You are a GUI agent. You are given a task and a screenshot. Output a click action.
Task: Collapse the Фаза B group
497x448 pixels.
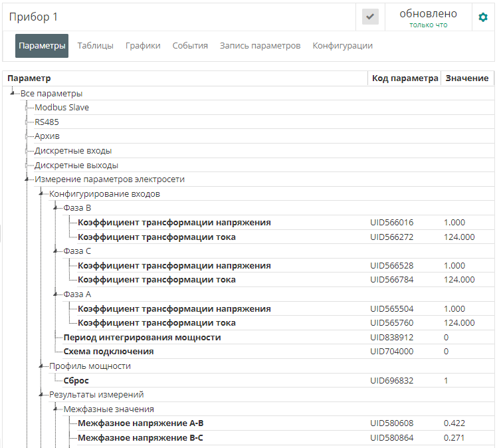[56, 208]
